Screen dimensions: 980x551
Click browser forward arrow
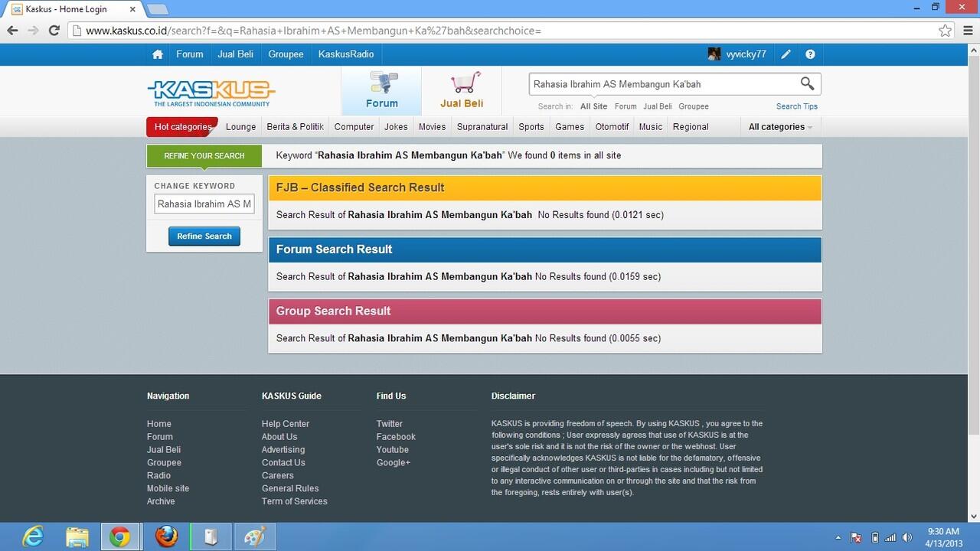point(33,31)
